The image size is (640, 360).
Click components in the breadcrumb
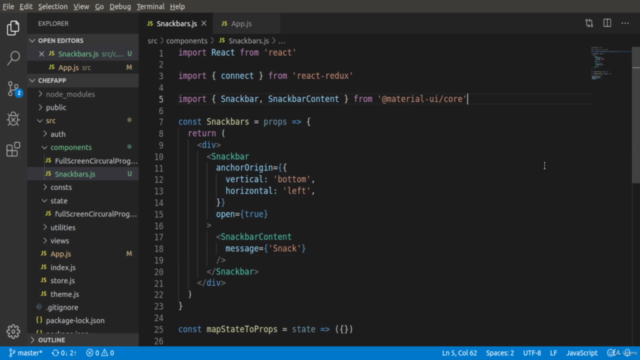pyautogui.click(x=187, y=41)
